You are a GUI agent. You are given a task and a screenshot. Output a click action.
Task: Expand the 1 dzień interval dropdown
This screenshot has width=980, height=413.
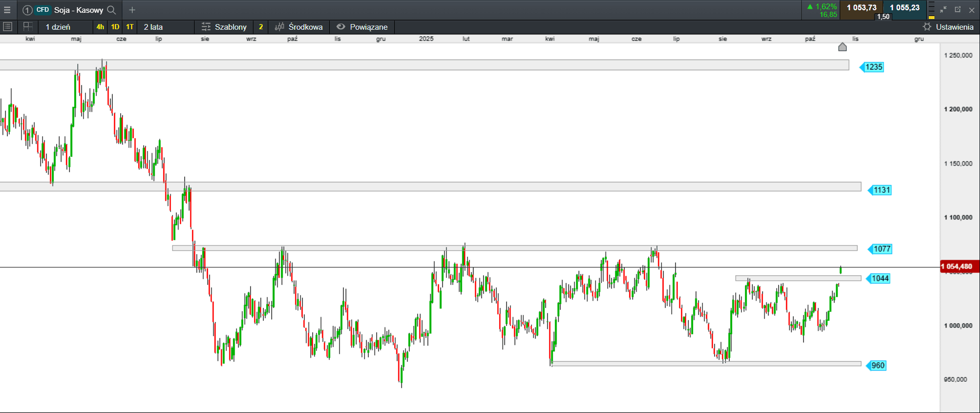click(58, 27)
